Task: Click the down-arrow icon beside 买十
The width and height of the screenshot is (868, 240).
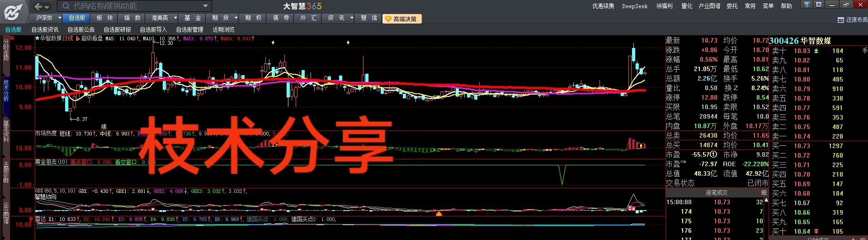Action: (x=816, y=231)
